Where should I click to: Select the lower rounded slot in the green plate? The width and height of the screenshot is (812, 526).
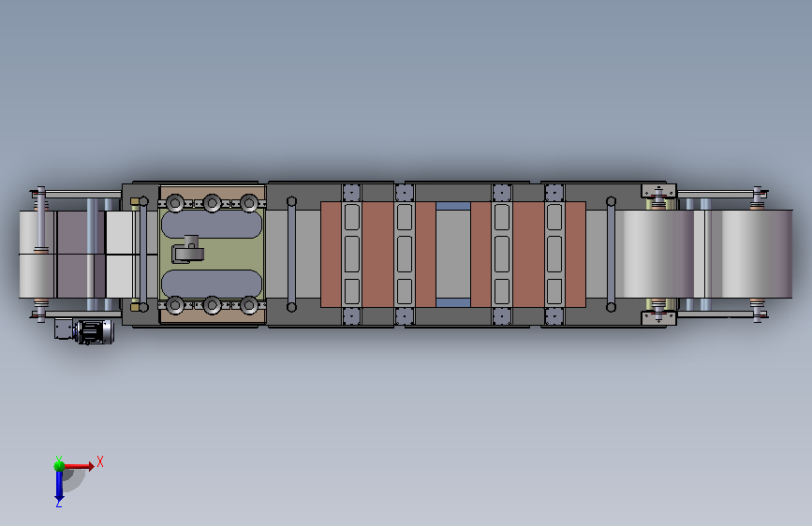212,284
